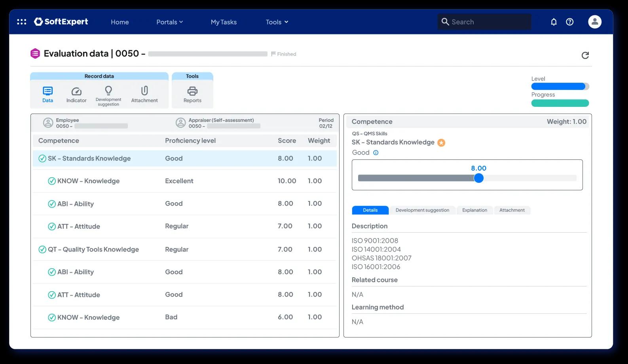Switch to Development suggestion tab in details
This screenshot has height=364, width=628.
click(x=422, y=210)
